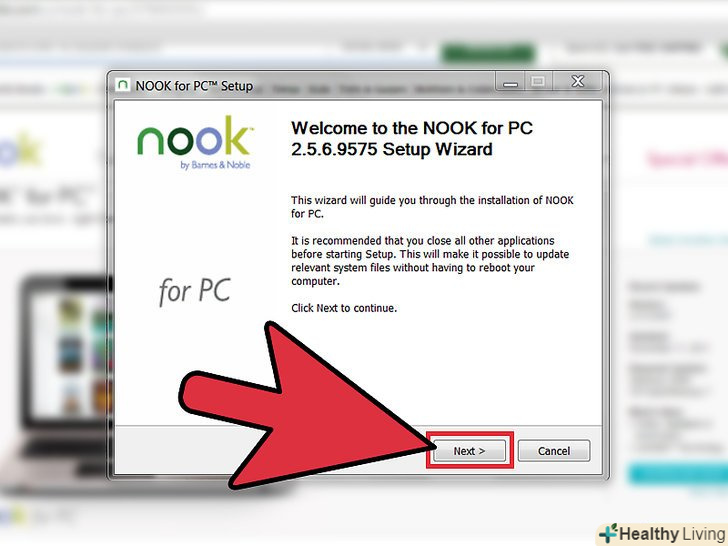
Task: Click the blurred green button behind the dialog
Action: [488, 53]
